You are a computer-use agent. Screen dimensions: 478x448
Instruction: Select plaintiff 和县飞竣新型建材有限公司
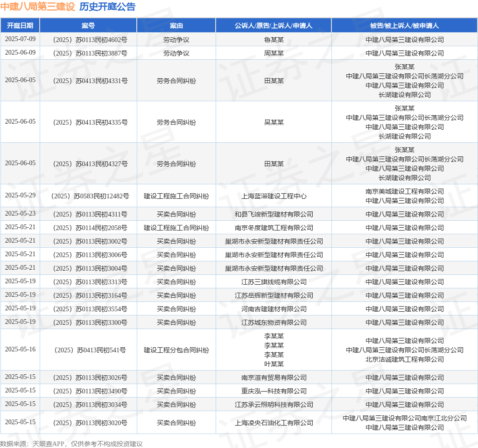[x=274, y=214]
